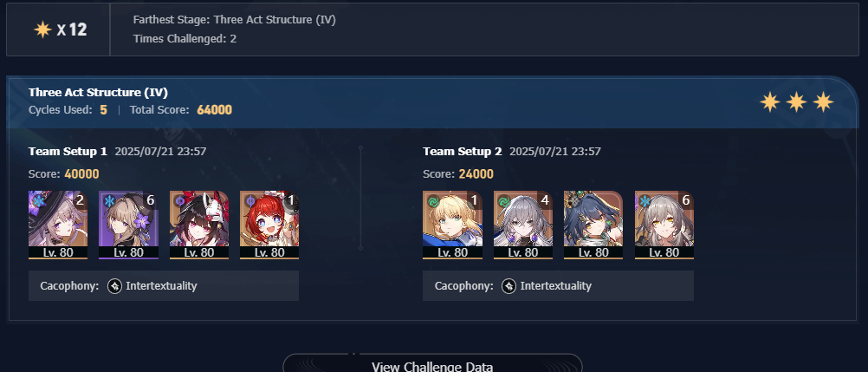
Task: Open the red-haired character portrait in Team 1
Action: click(269, 225)
